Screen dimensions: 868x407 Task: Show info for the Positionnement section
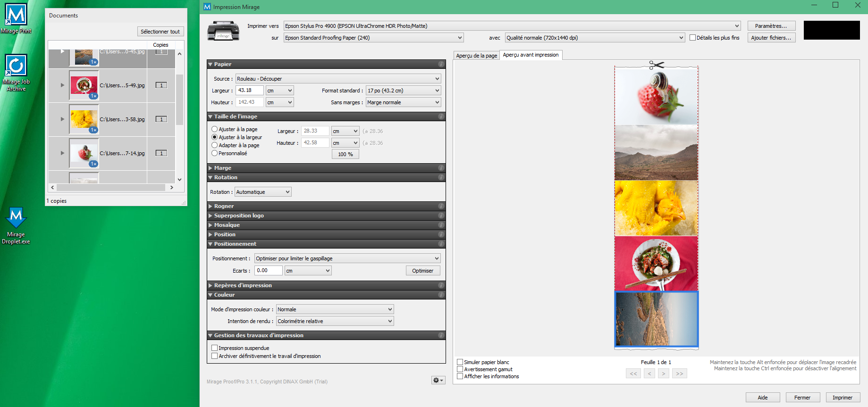coord(441,244)
